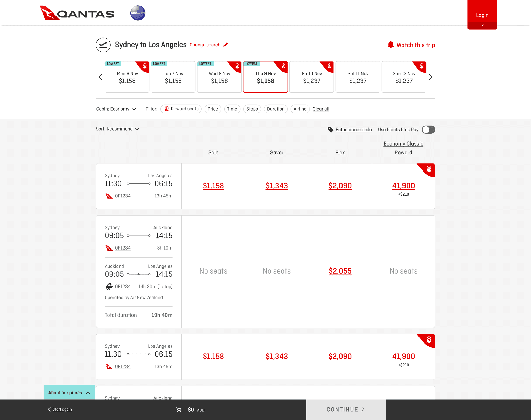This screenshot has width=531, height=420.
Task: Click the Change search link
Action: coord(205,45)
